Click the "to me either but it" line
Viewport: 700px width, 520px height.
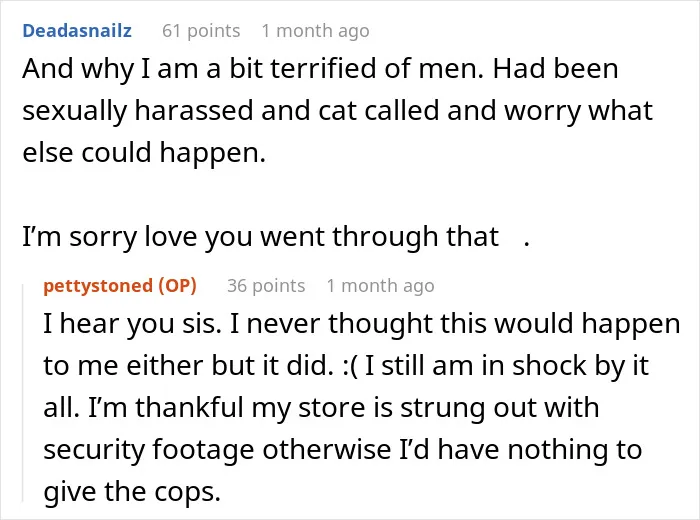[x=346, y=366]
